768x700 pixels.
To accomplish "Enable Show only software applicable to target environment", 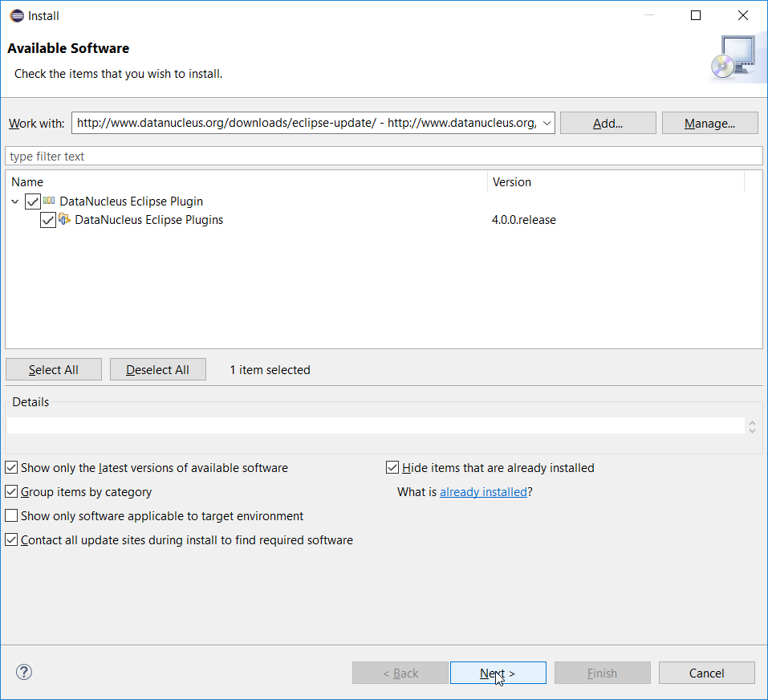I will pyautogui.click(x=11, y=516).
